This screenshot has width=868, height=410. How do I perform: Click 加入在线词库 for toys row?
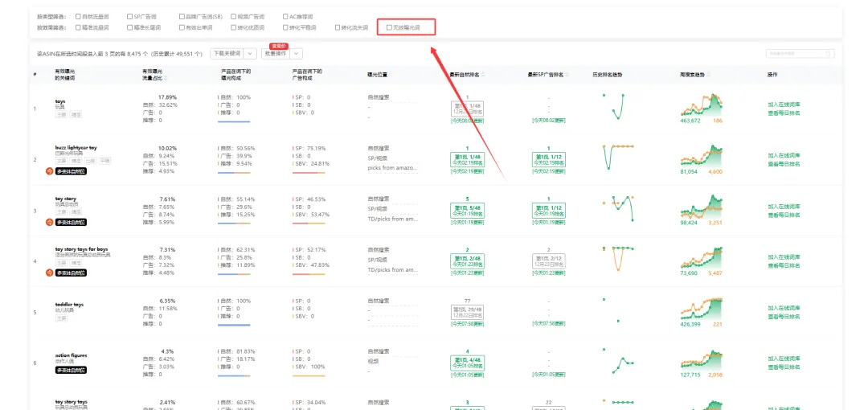coord(784,105)
